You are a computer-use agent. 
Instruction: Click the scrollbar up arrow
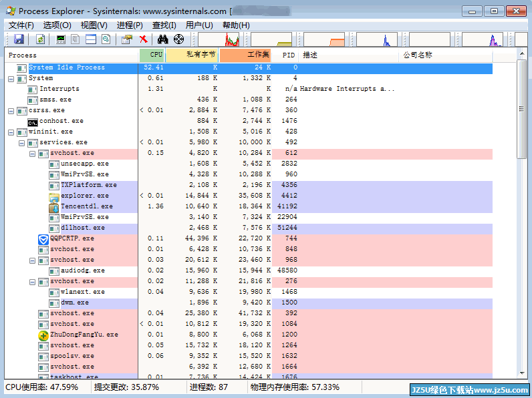coord(521,53)
